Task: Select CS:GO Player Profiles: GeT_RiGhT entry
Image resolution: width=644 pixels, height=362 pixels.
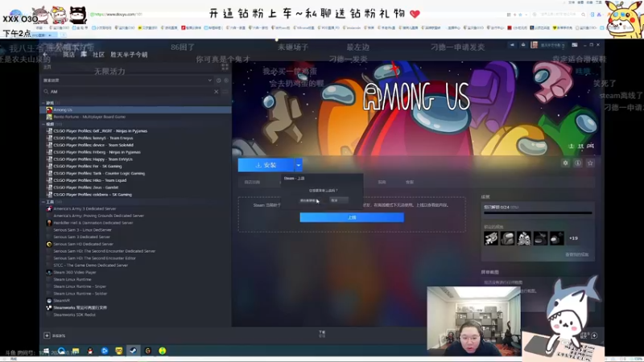Action: [135, 131]
